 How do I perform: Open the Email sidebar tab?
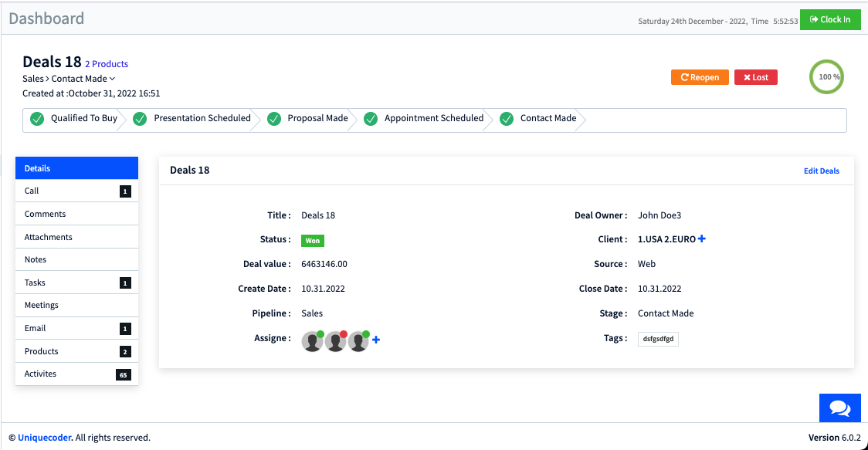77,328
